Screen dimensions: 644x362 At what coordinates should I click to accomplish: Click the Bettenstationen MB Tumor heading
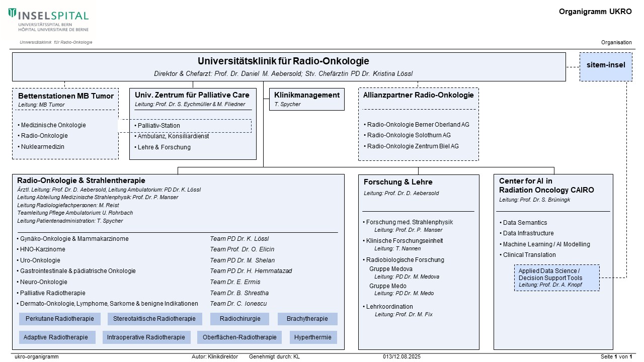point(66,96)
